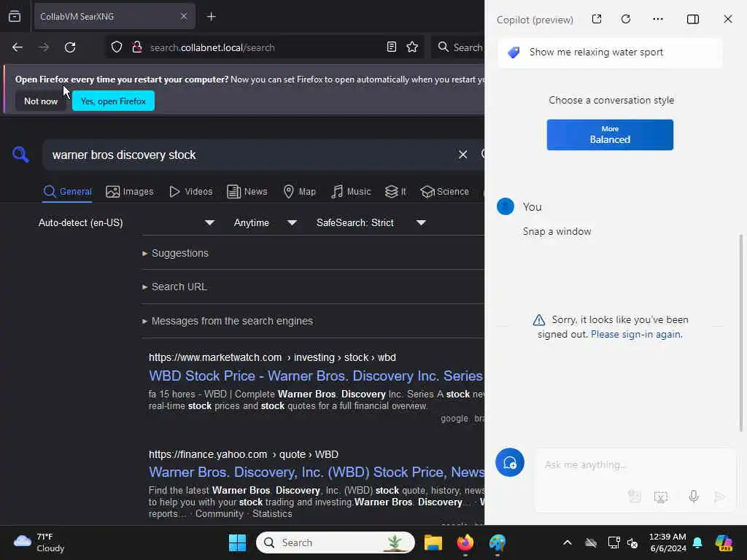
Task: Open the Windows Start menu
Action: pyautogui.click(x=237, y=542)
